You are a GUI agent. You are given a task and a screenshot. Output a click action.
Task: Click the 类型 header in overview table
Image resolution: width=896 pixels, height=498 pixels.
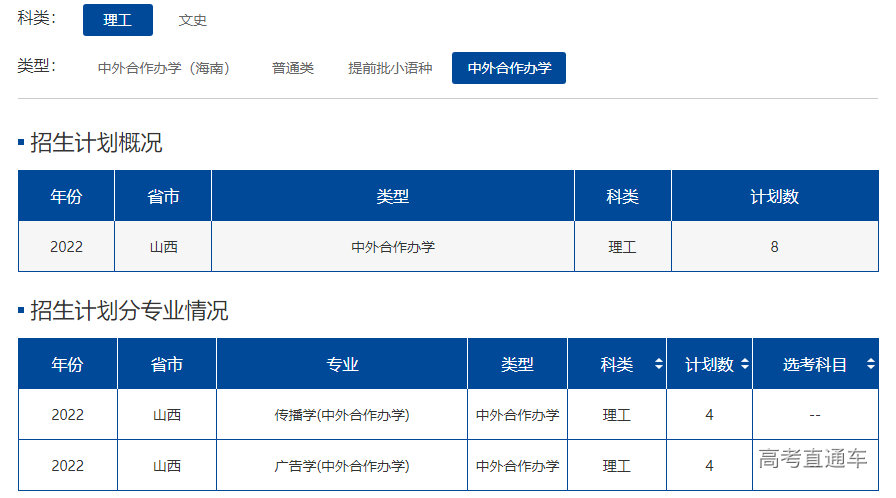(x=393, y=196)
